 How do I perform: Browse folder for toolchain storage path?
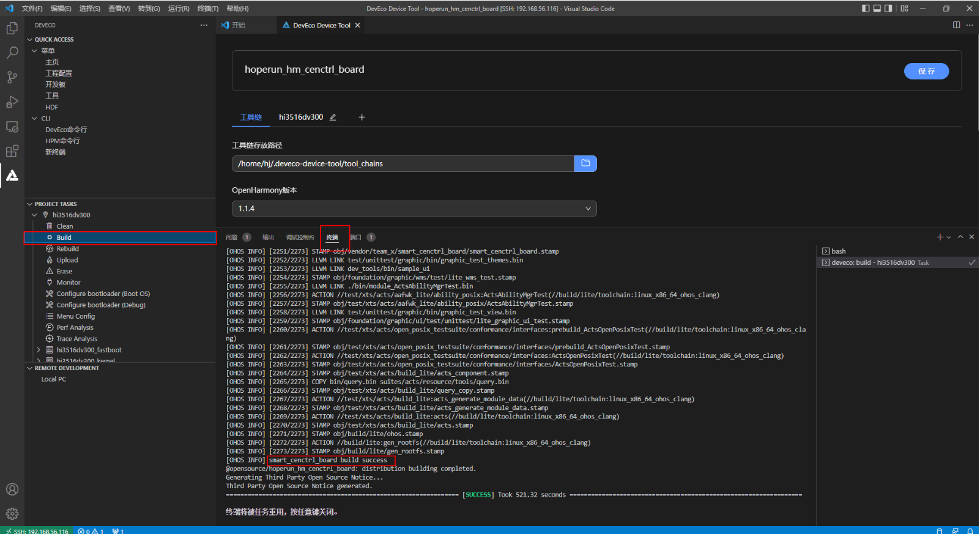tap(585, 163)
